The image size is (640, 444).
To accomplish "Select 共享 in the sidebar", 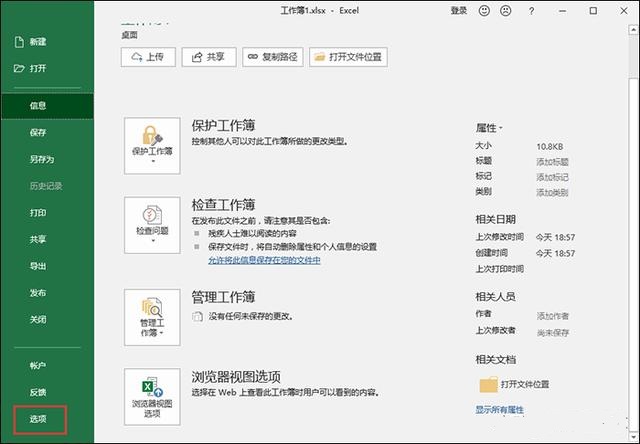I will [47, 239].
